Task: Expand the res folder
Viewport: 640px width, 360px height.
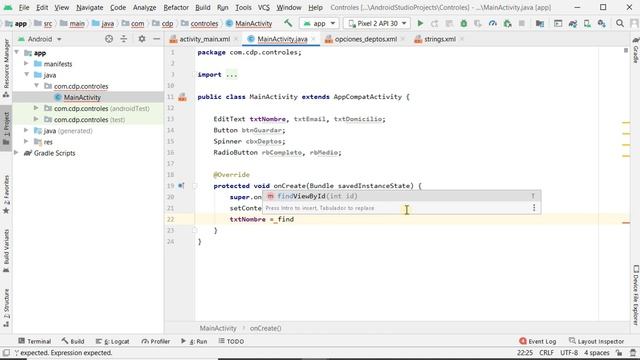Action: pos(26,142)
